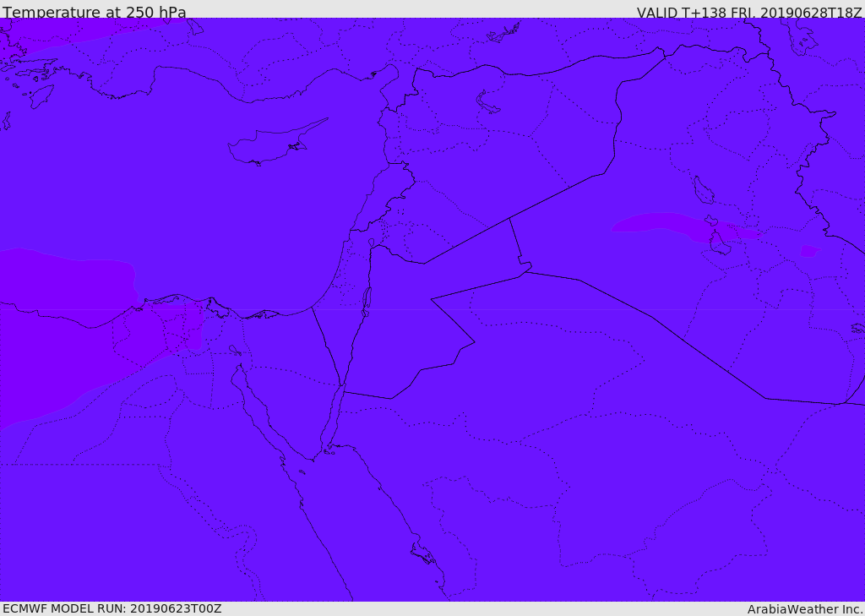Click the Lake Urmia outline at top right

[x=801, y=37]
